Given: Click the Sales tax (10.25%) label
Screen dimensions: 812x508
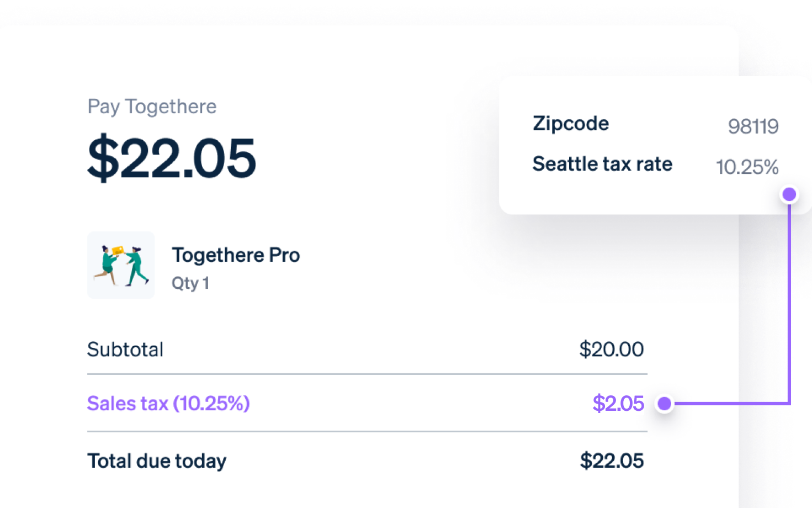Looking at the screenshot, I should coord(168,404).
